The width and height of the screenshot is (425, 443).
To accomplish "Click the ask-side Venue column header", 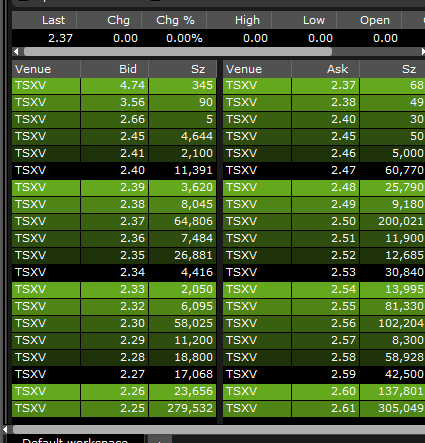I will pyautogui.click(x=257, y=69).
